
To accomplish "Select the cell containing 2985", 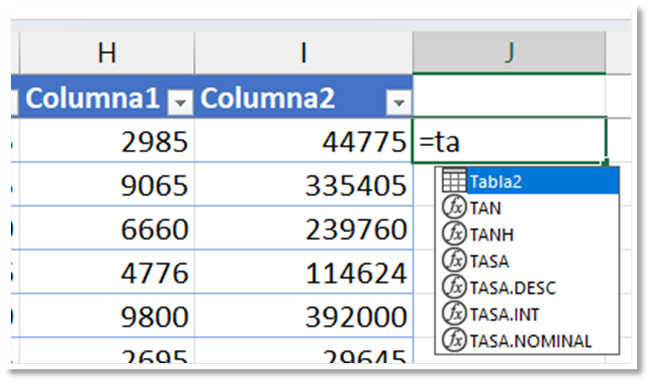I will 107,141.
